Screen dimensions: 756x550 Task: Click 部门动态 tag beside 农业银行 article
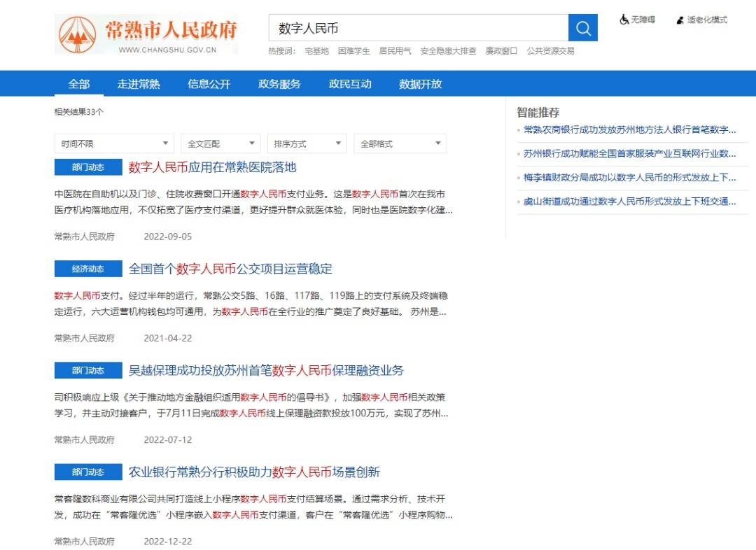click(88, 472)
